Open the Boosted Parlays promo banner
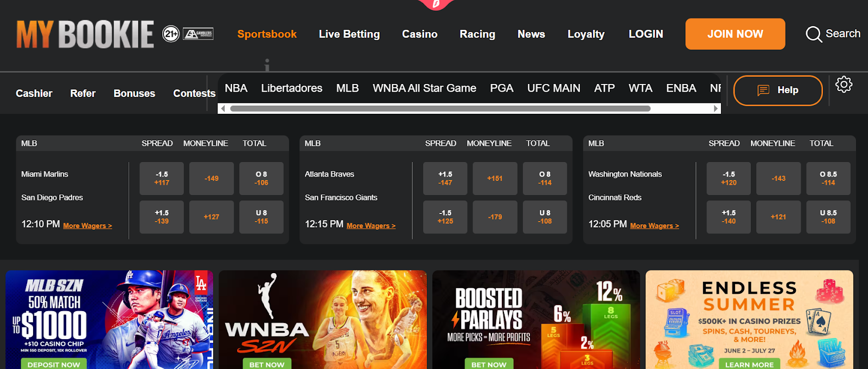This screenshot has width=868, height=369. (536, 320)
